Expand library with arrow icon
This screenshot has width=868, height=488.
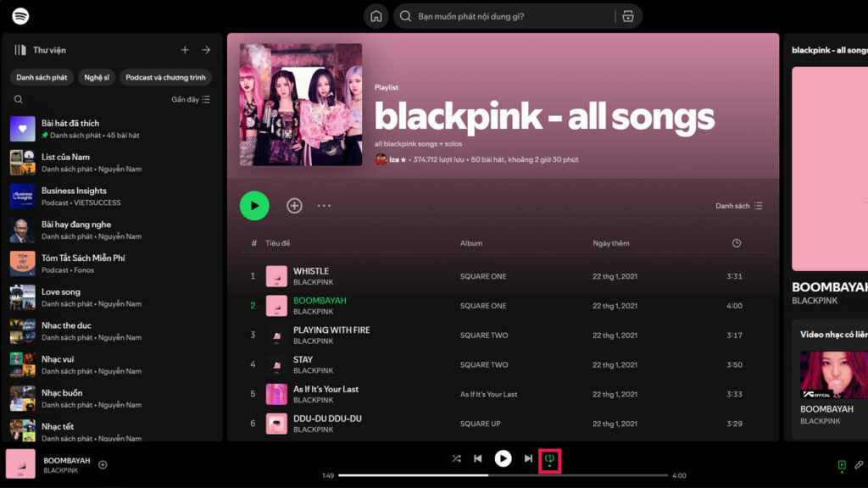click(206, 50)
